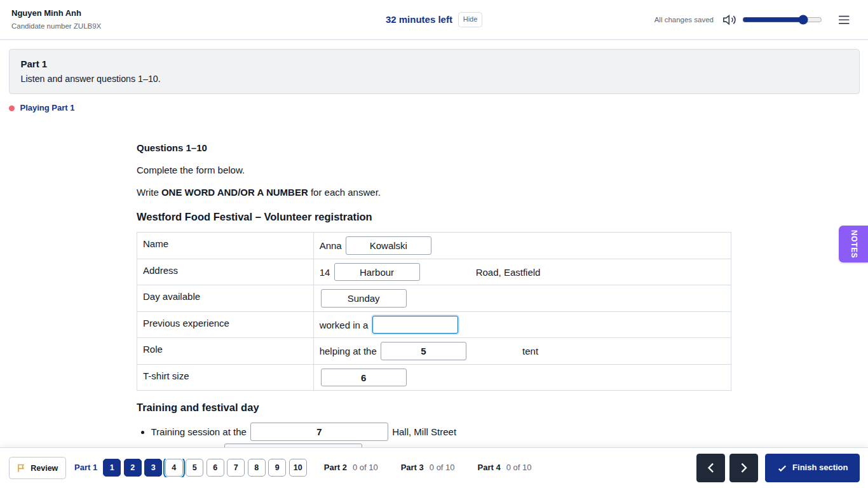Jump to question 2
Viewport: 868px width, 488px height.
[x=132, y=468]
